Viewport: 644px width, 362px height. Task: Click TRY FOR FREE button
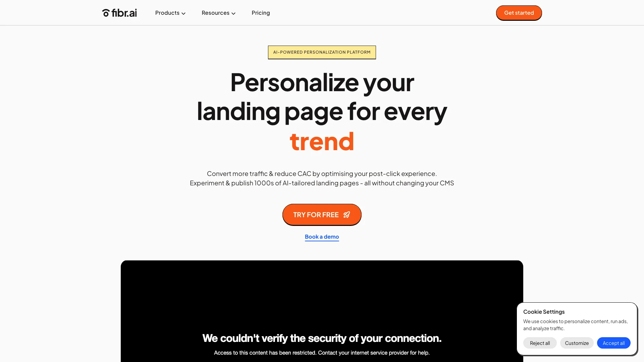coord(322,215)
